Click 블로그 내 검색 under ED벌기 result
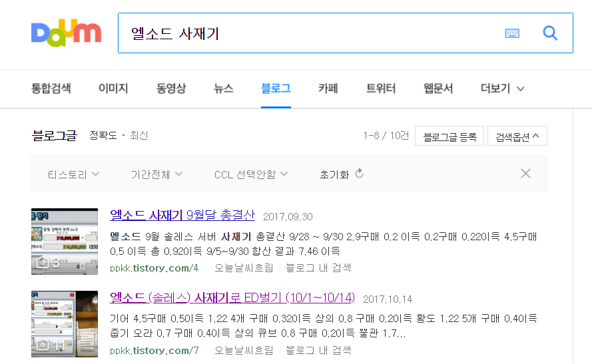592x364 pixels. pos(318,351)
